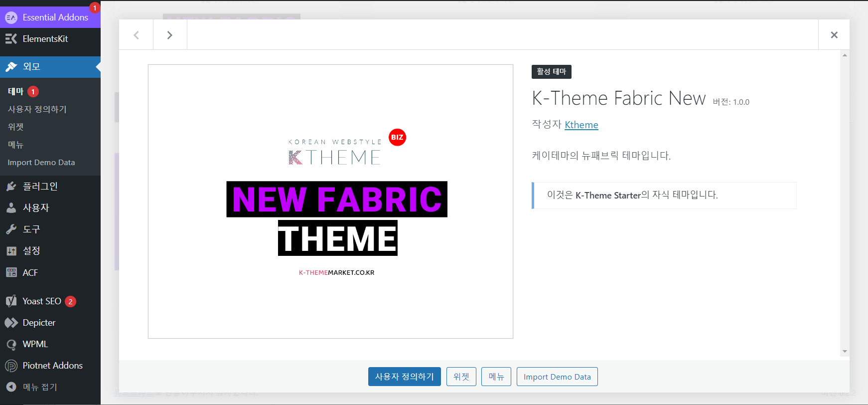Click the New Fabric Theme screenshot image
This screenshot has height=405, width=868.
point(330,202)
